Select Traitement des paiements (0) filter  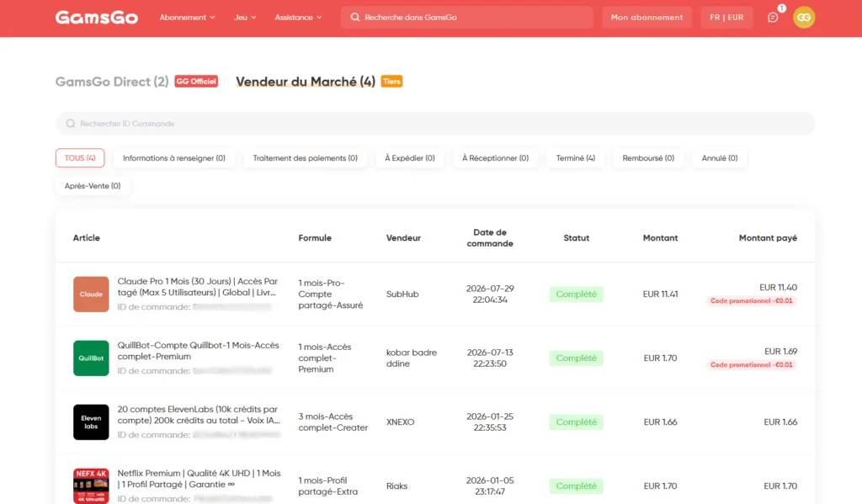click(305, 158)
